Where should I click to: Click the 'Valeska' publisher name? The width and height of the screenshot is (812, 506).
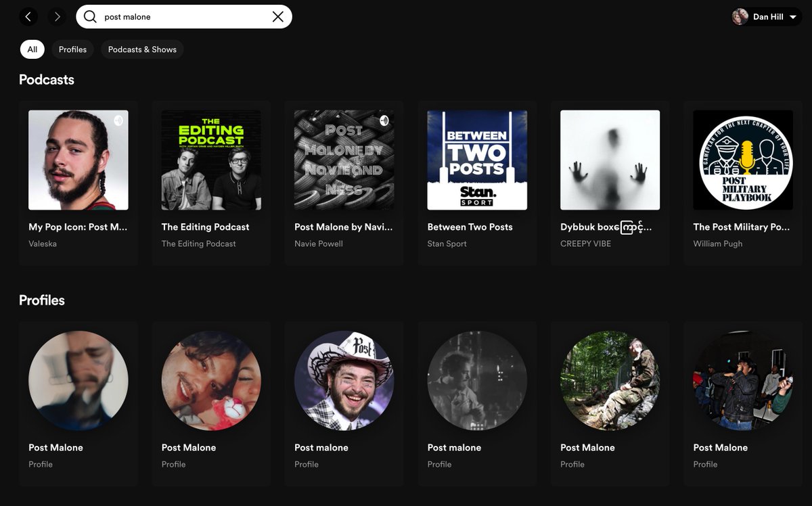[43, 244]
